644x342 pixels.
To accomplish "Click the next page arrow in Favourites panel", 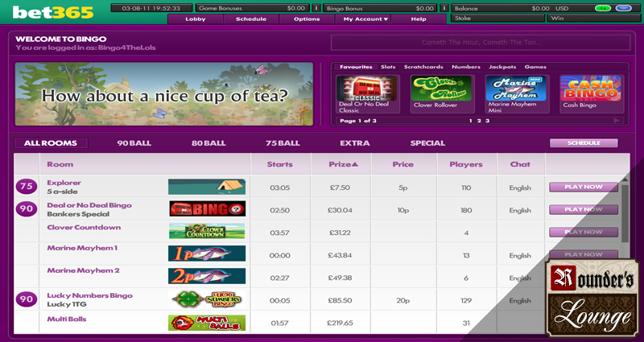I will point(617,120).
